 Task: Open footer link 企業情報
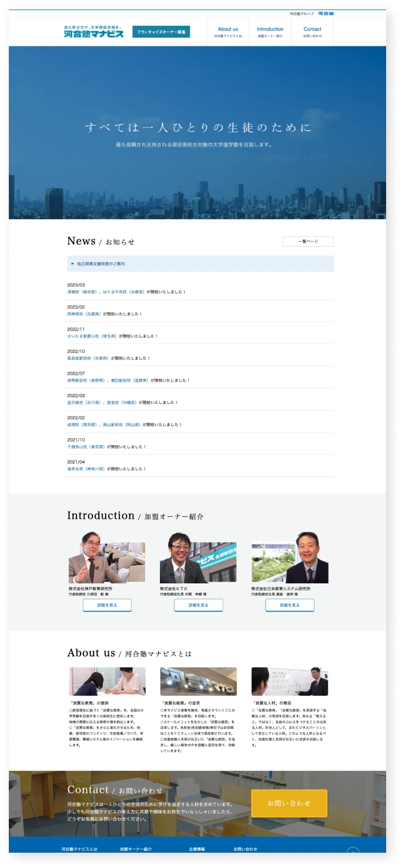click(x=197, y=849)
